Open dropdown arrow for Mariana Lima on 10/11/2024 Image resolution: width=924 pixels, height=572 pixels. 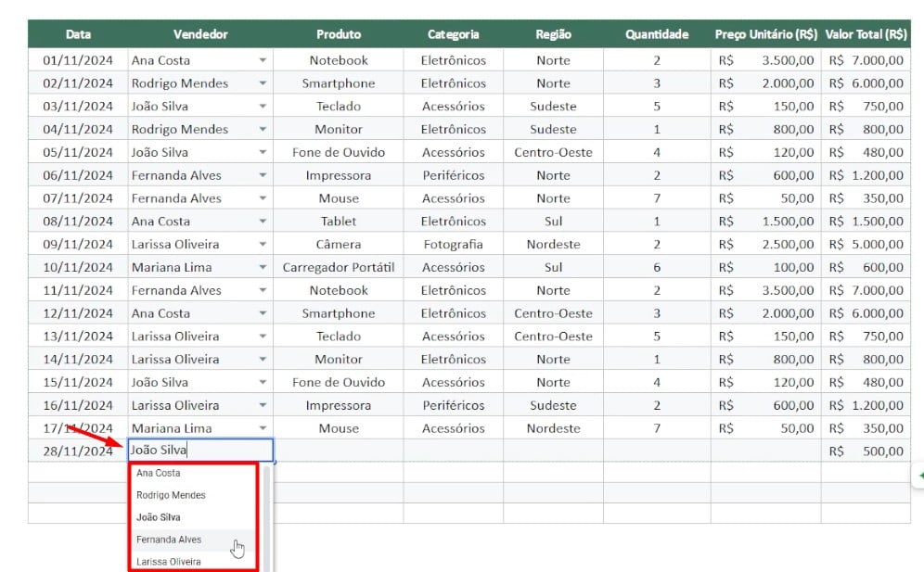click(263, 267)
